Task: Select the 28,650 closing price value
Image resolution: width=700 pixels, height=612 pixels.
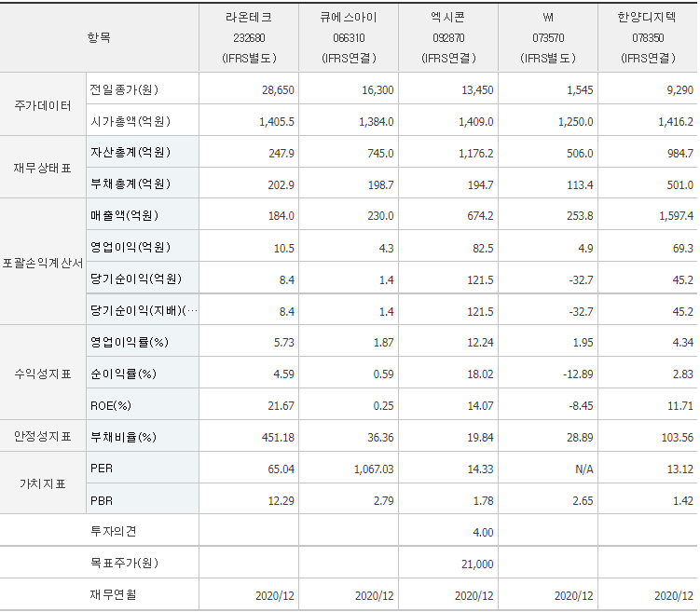Action: click(x=278, y=90)
